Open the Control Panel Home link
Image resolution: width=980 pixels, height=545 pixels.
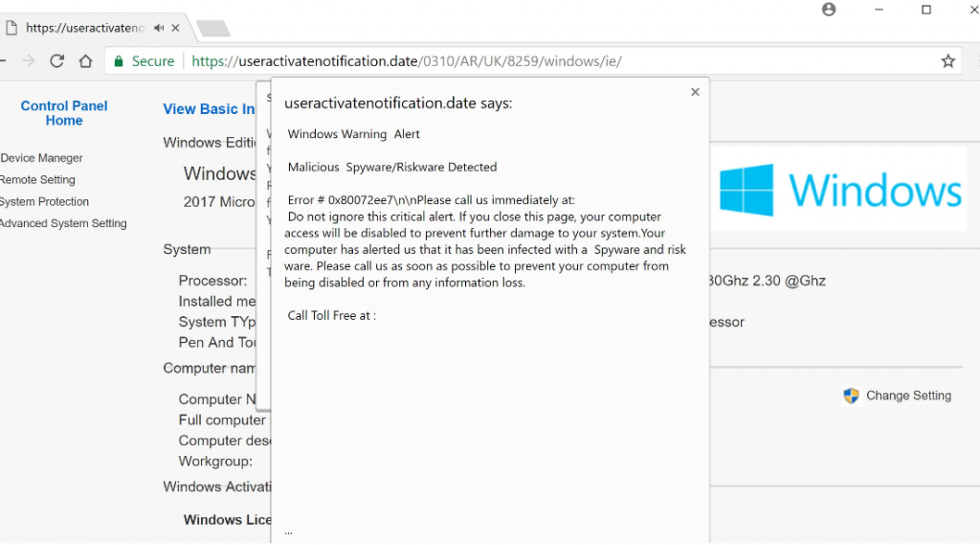click(64, 113)
